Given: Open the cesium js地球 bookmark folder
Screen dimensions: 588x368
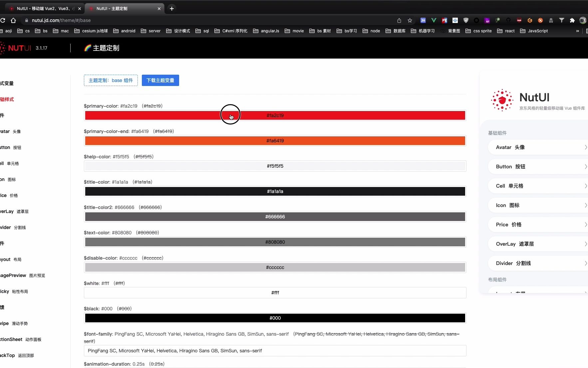Looking at the screenshot, I should point(91,31).
